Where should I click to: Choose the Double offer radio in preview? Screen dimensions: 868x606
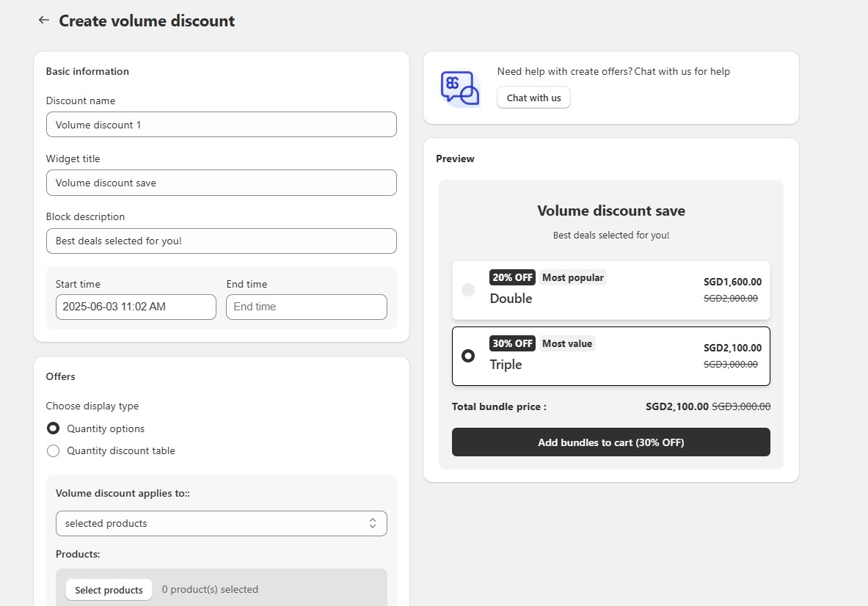pos(468,290)
